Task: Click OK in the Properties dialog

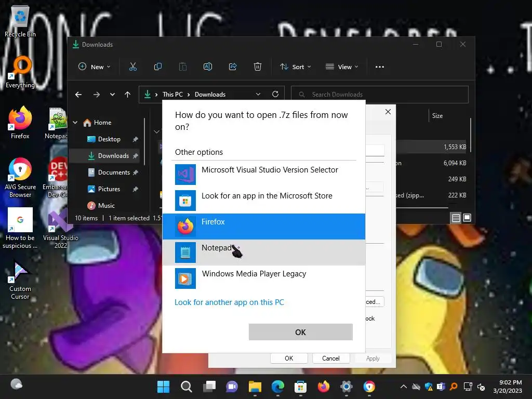Action: click(x=289, y=358)
